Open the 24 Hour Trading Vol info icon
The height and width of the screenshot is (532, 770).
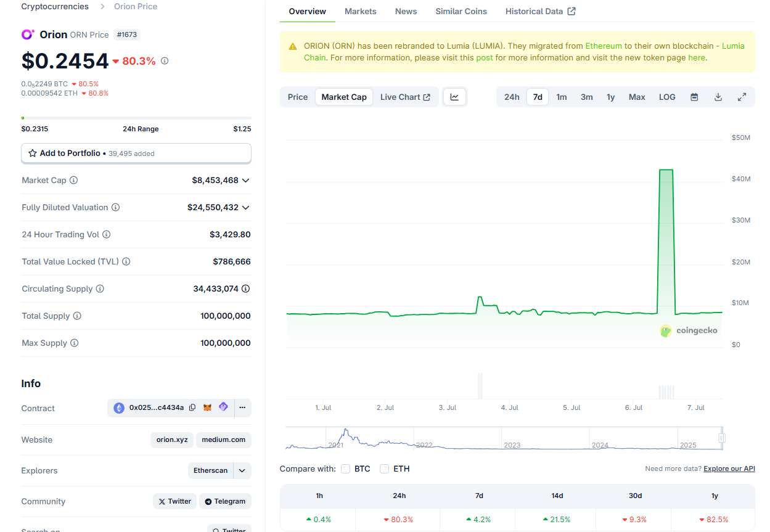click(x=107, y=234)
